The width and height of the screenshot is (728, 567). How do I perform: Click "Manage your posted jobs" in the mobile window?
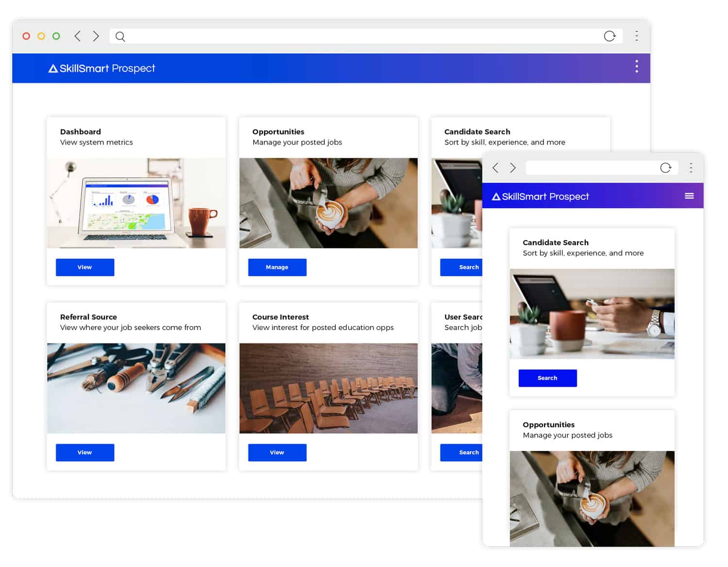coord(567,435)
